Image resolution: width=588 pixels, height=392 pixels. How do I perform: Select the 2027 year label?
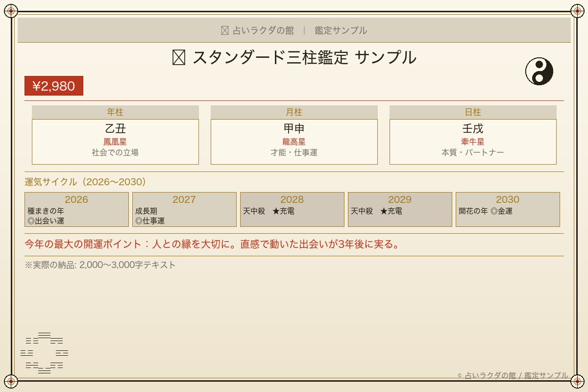coord(184,199)
